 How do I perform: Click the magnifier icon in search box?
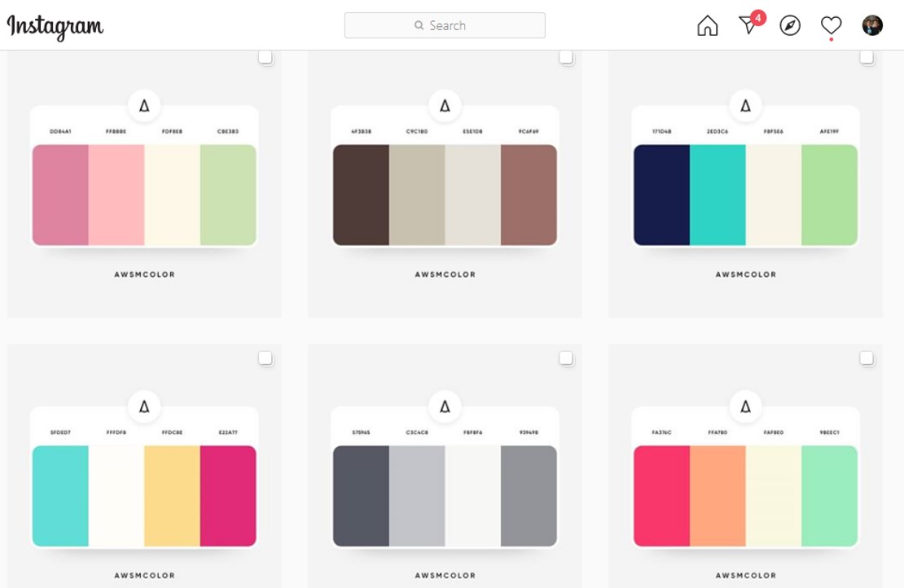click(419, 25)
